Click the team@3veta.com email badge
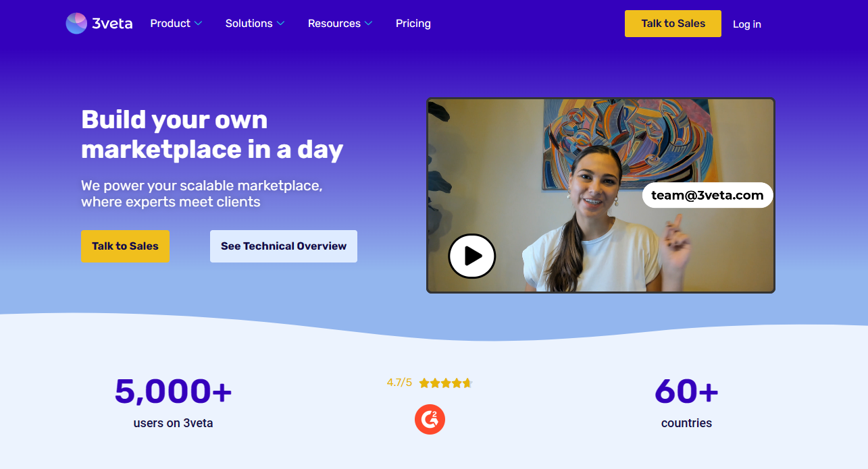 [x=707, y=196]
